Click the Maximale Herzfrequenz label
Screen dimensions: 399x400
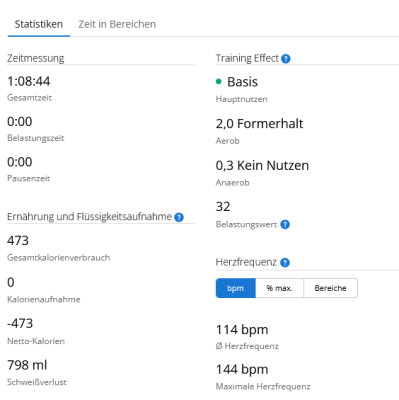tap(263, 387)
